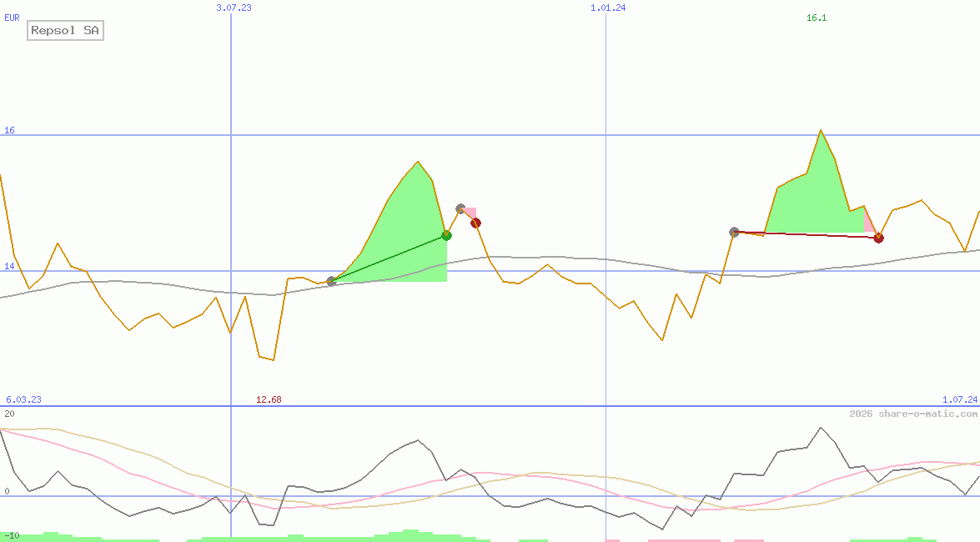Click the gray moving average line
980x542 pixels.
click(542, 258)
